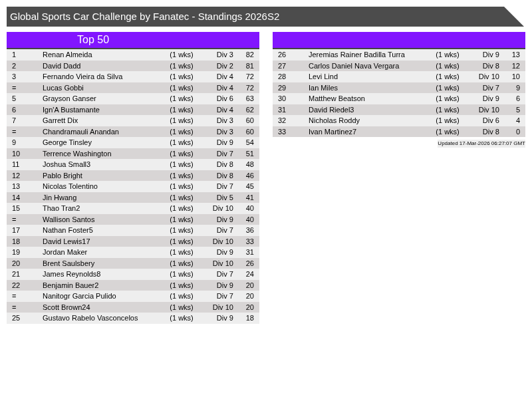The height and width of the screenshot is (399, 532).
Task: Select Gustavo Rabelo Vasconcelos
Action: [90, 318]
